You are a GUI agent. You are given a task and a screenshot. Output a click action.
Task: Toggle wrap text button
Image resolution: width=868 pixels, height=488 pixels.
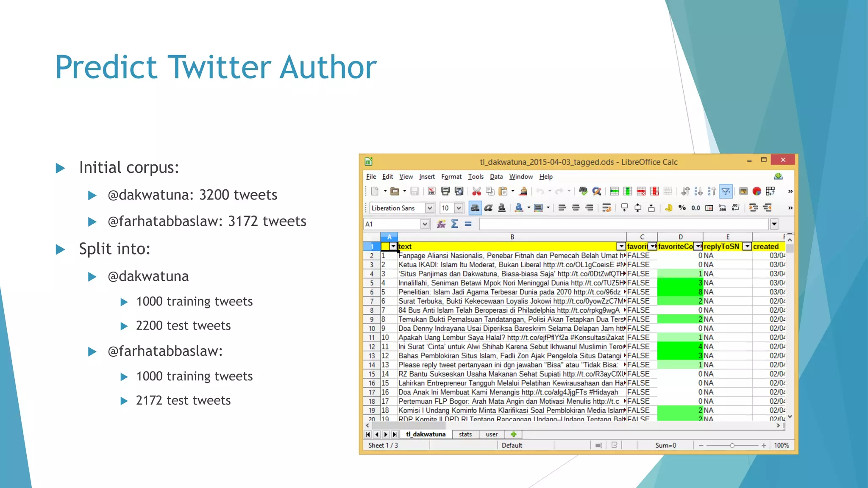pos(606,208)
